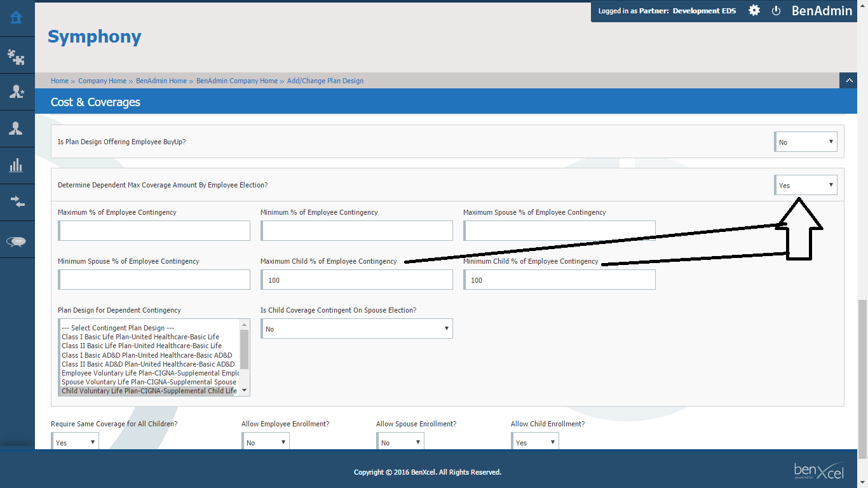Open the person sidebar icon
Image resolution: width=868 pixels, height=488 pixels.
coord(17,129)
